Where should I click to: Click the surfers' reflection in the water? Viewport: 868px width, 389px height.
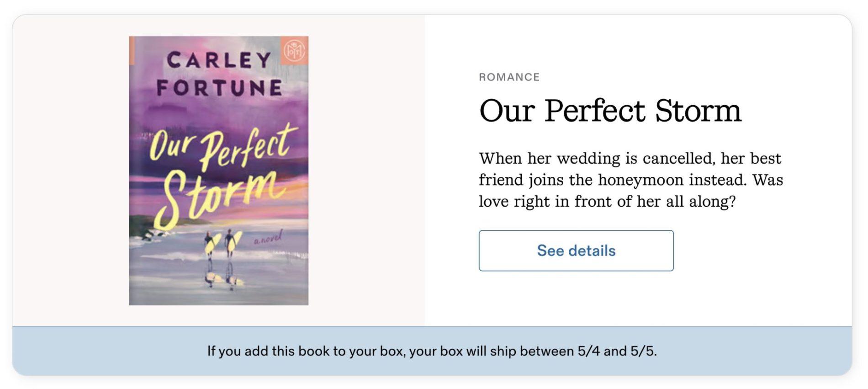(222, 277)
